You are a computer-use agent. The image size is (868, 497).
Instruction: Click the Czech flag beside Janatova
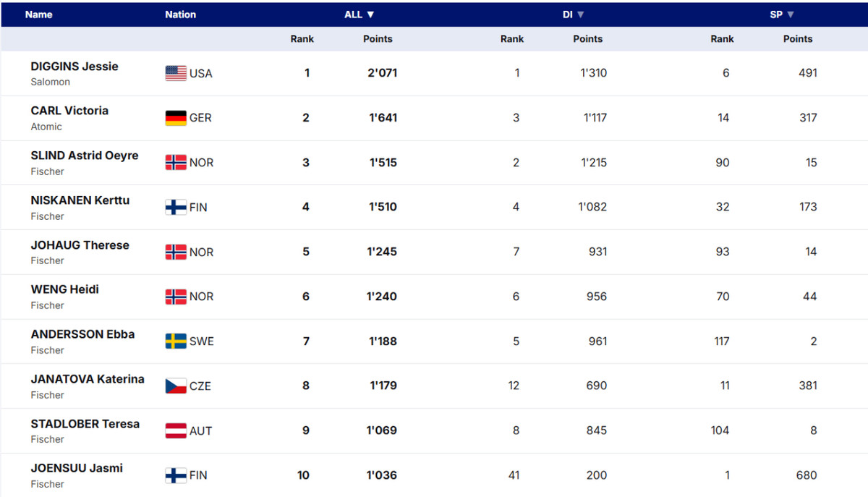(x=176, y=386)
